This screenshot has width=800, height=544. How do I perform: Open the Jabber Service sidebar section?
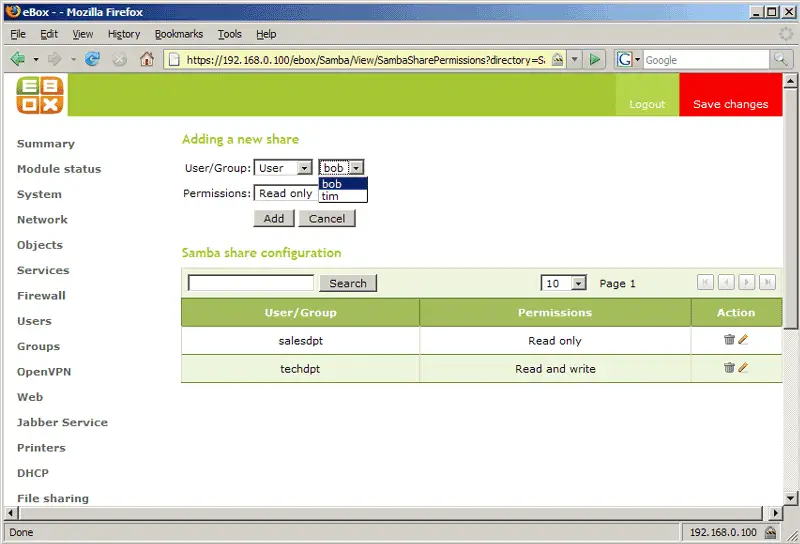62,422
